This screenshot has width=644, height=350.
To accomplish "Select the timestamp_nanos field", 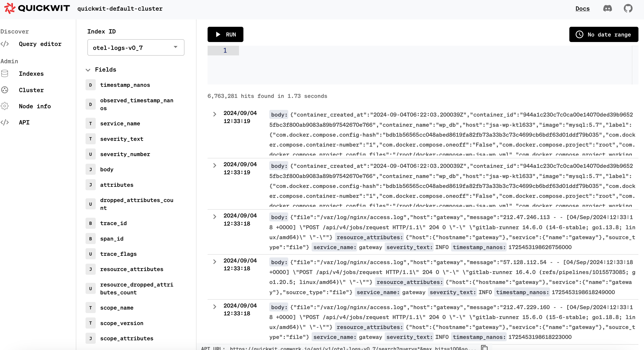I will pyautogui.click(x=125, y=85).
